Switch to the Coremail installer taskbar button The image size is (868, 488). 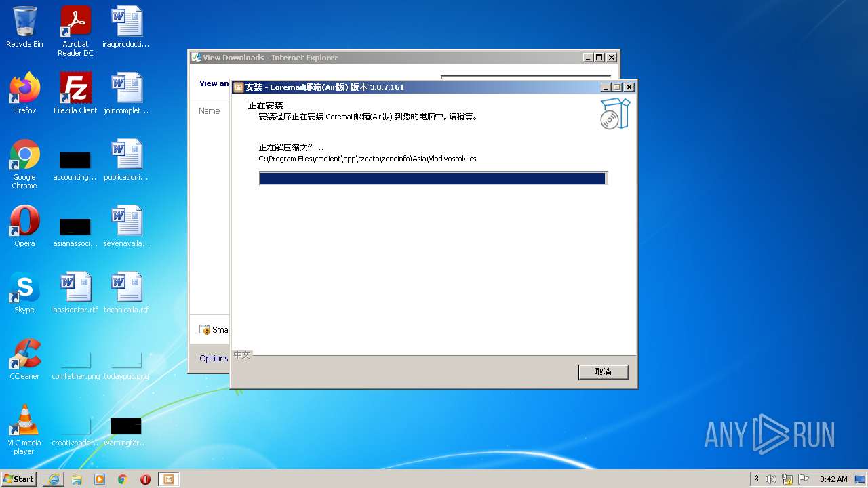click(x=168, y=479)
